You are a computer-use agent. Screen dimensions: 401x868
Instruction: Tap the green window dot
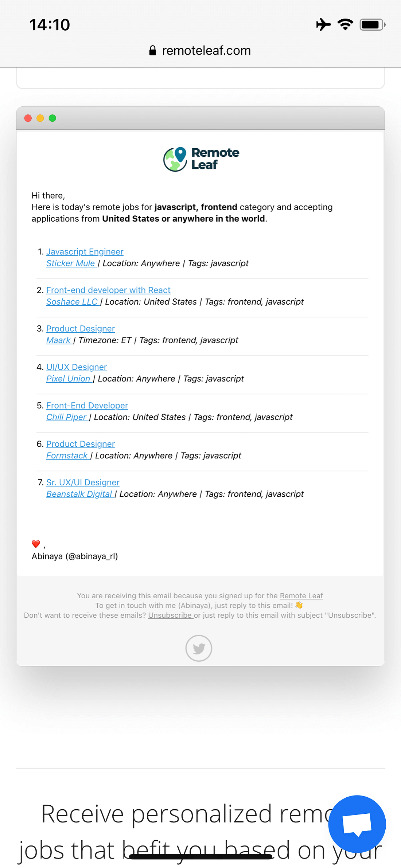[x=52, y=118]
